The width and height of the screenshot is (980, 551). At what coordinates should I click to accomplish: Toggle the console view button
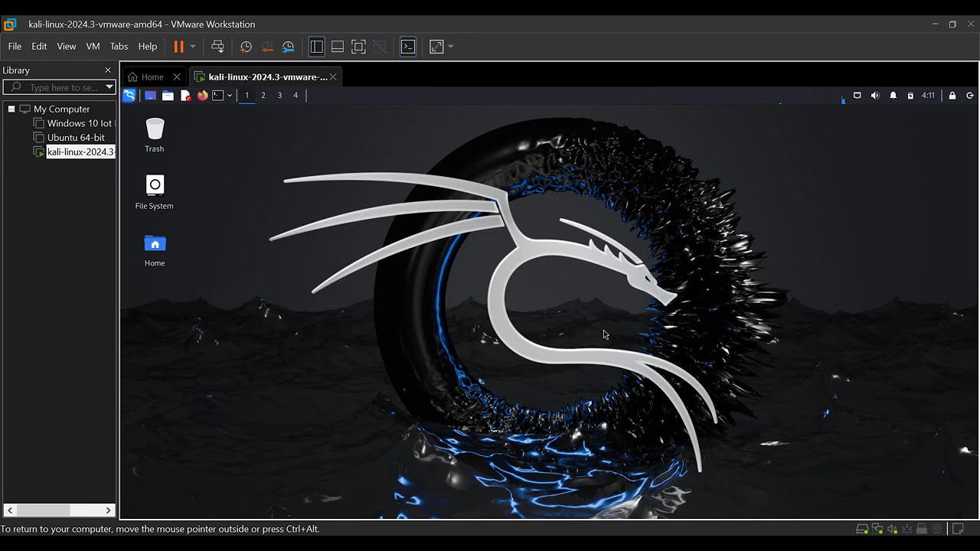(408, 47)
